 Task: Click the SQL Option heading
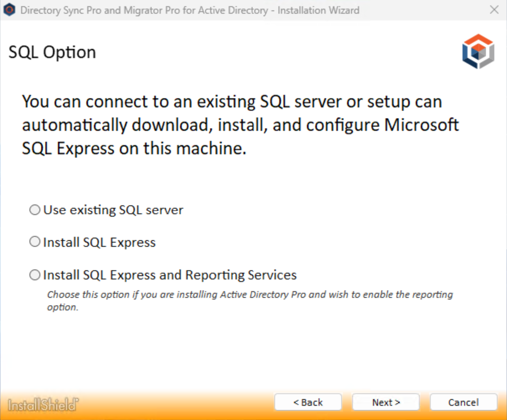52,52
